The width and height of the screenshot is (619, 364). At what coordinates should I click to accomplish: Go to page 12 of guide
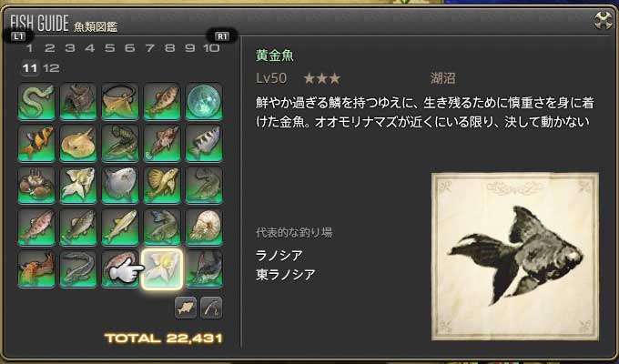coord(51,68)
